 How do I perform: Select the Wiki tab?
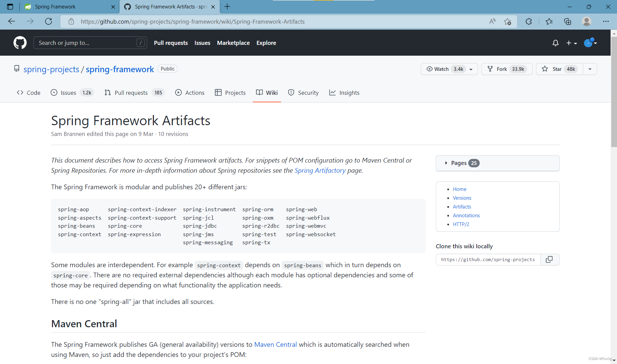pos(267,93)
